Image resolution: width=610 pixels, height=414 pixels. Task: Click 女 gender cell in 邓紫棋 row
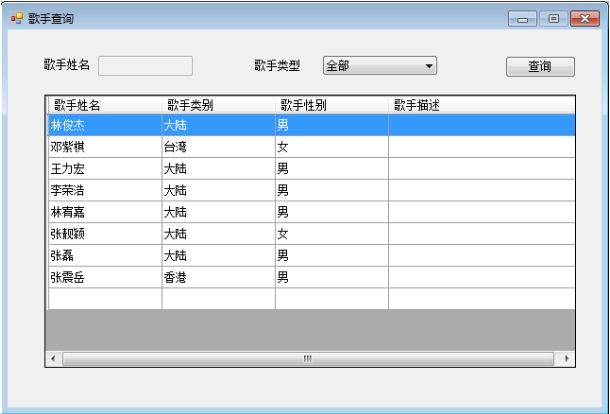point(332,147)
